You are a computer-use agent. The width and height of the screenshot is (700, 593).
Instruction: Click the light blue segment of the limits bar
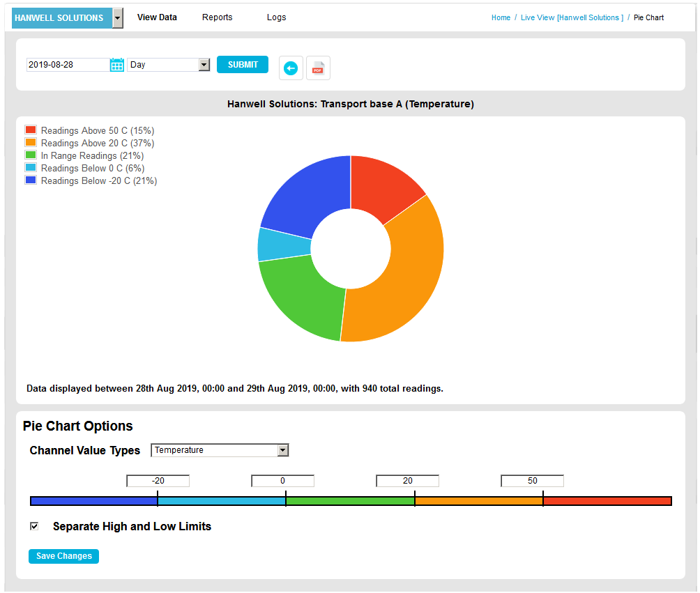[222, 501]
